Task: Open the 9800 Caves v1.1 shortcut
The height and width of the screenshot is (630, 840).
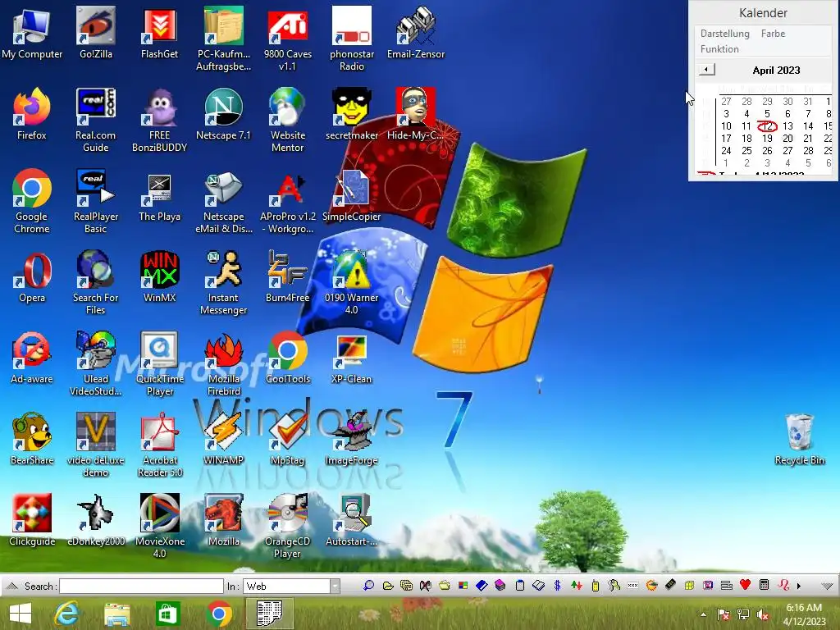Action: (x=288, y=39)
